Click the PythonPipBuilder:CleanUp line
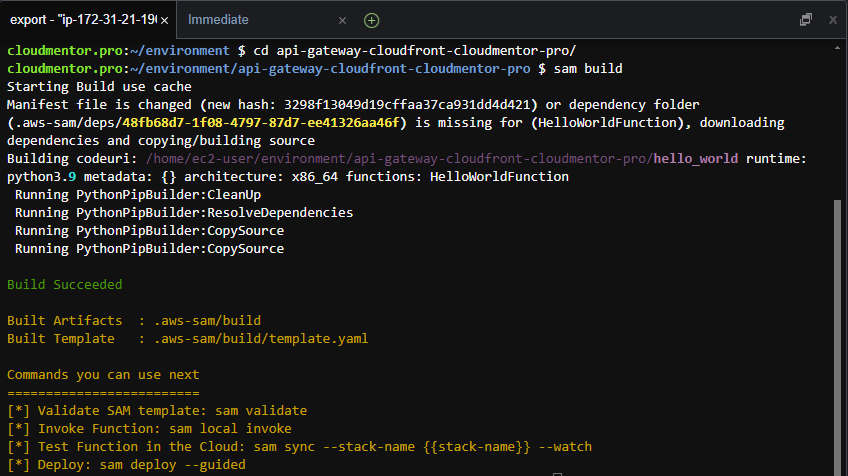Screen dimensions: 848x476 tap(138, 195)
